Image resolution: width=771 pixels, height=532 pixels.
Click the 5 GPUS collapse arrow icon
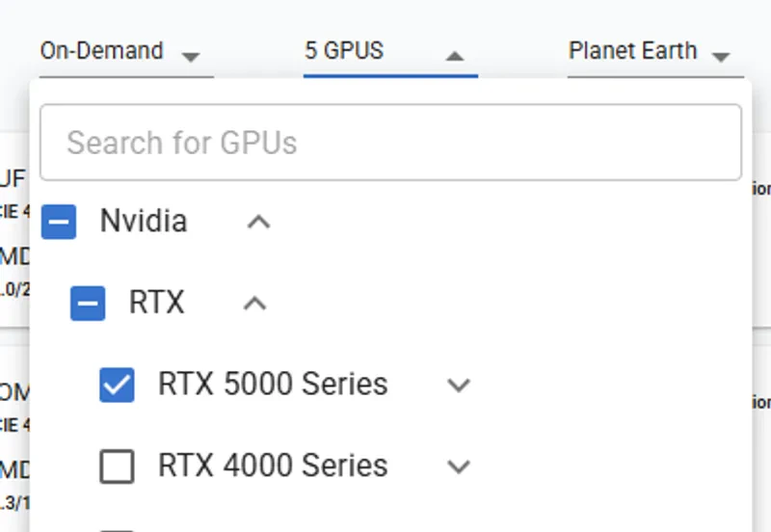tap(455, 57)
